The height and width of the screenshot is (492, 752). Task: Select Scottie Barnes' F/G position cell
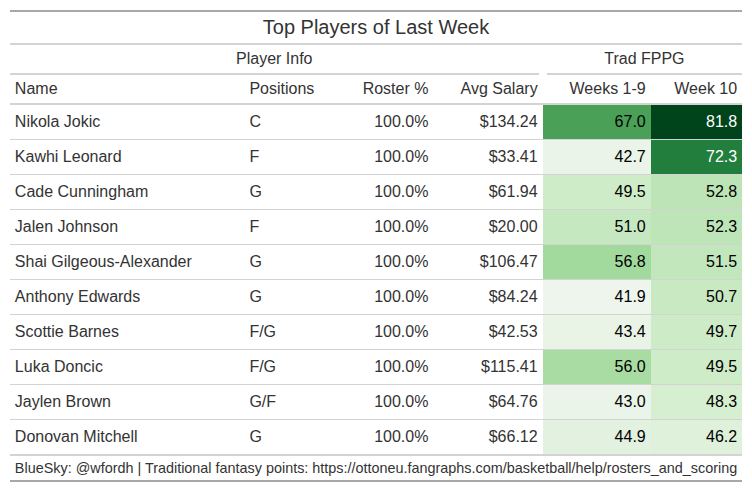263,332
